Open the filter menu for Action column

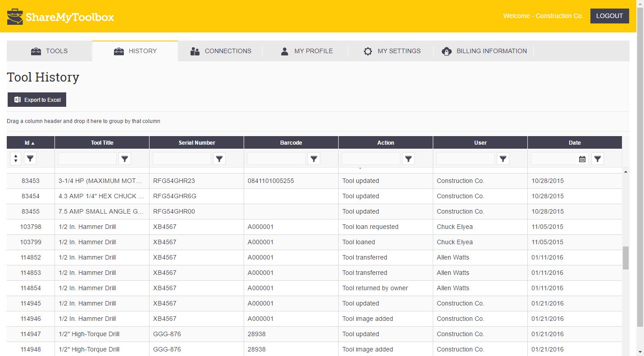pyautogui.click(x=408, y=159)
